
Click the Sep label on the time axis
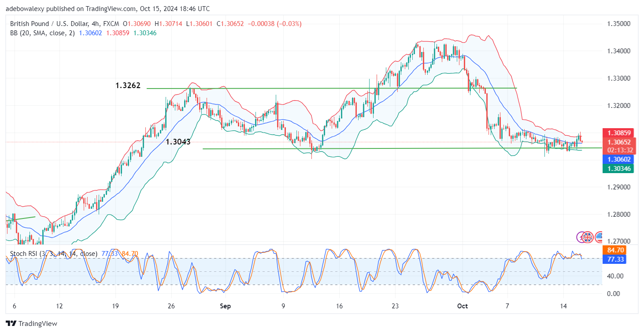pyautogui.click(x=225, y=306)
